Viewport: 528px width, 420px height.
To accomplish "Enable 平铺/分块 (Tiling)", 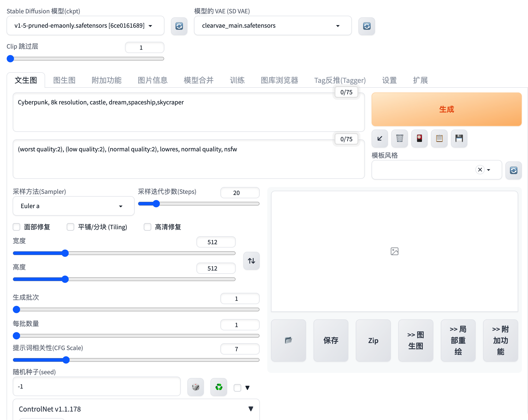I will tap(70, 227).
